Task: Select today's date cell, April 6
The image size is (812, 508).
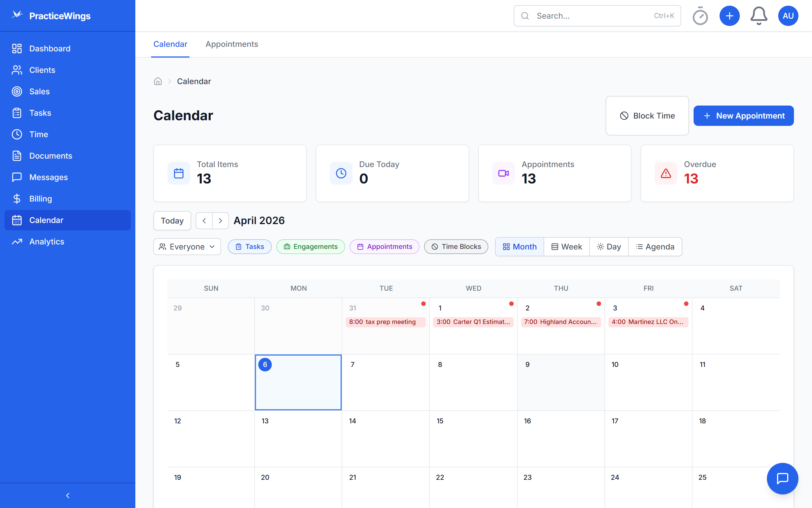Action: pos(298,382)
